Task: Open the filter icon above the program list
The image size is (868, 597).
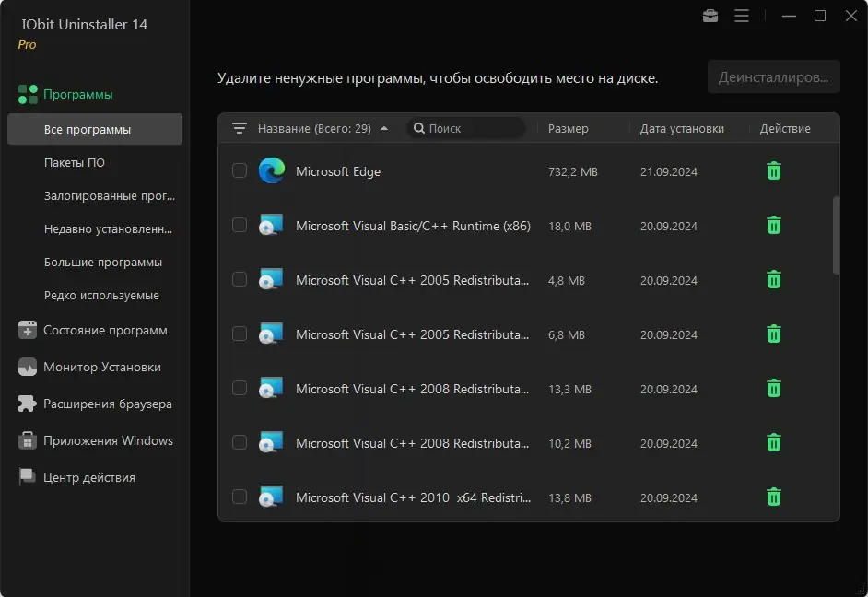Action: click(239, 128)
